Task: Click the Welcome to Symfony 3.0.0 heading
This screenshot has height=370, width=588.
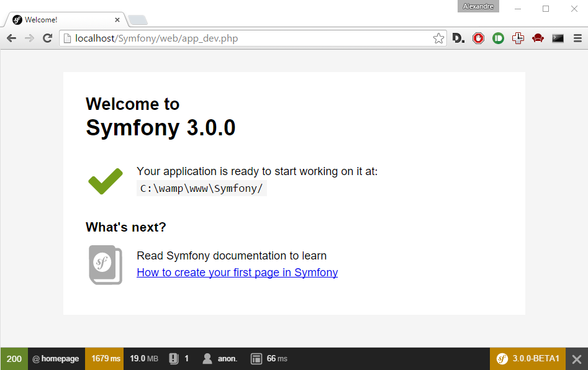Action: coord(160,117)
